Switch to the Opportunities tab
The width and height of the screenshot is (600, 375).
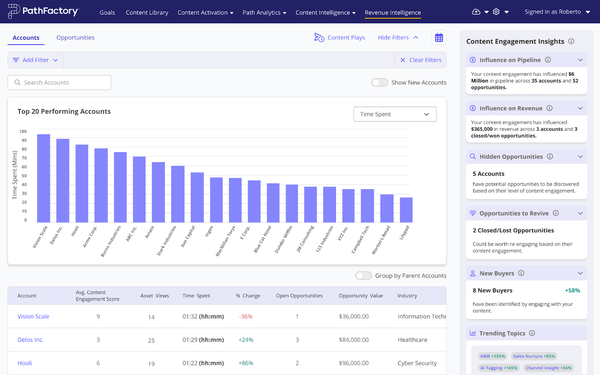75,38
